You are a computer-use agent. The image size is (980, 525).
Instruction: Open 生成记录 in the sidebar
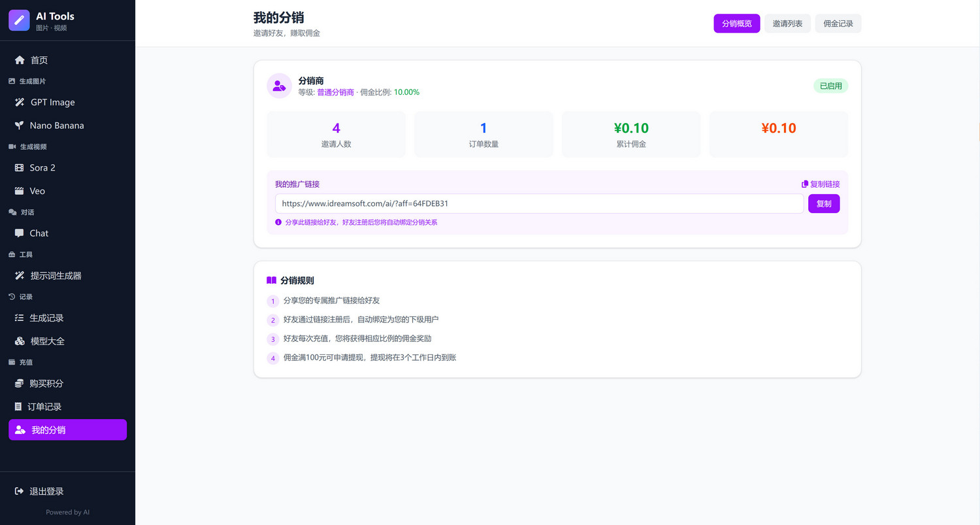(46, 318)
